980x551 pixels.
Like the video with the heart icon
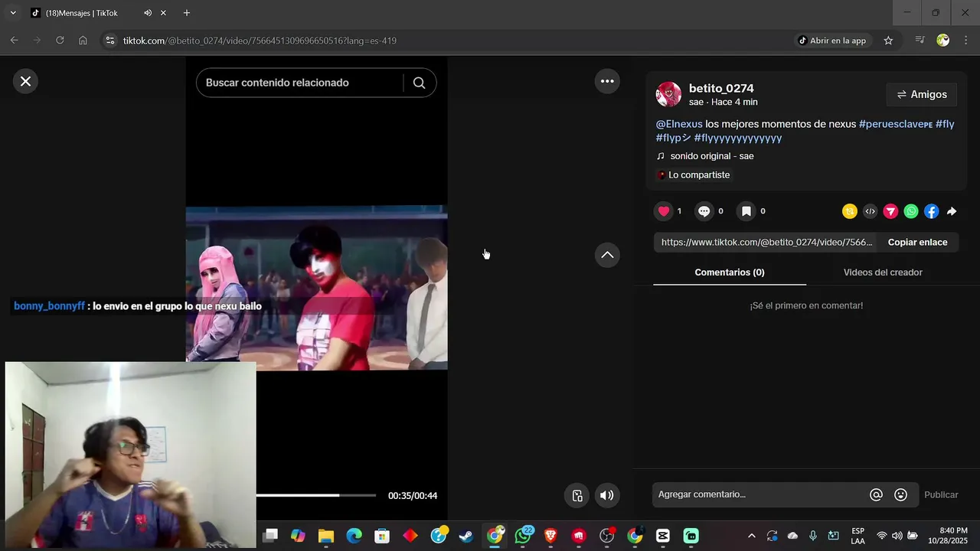click(664, 211)
